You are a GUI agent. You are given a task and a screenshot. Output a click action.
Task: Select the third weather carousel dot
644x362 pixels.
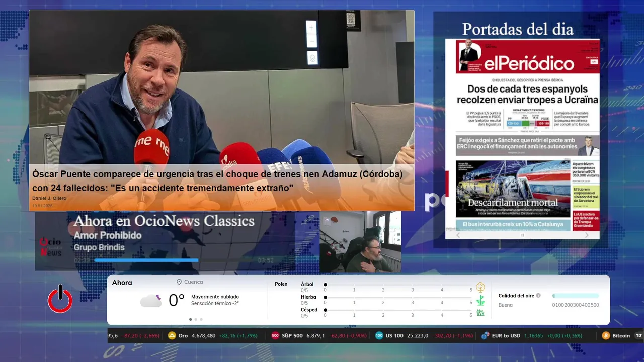[x=201, y=319]
